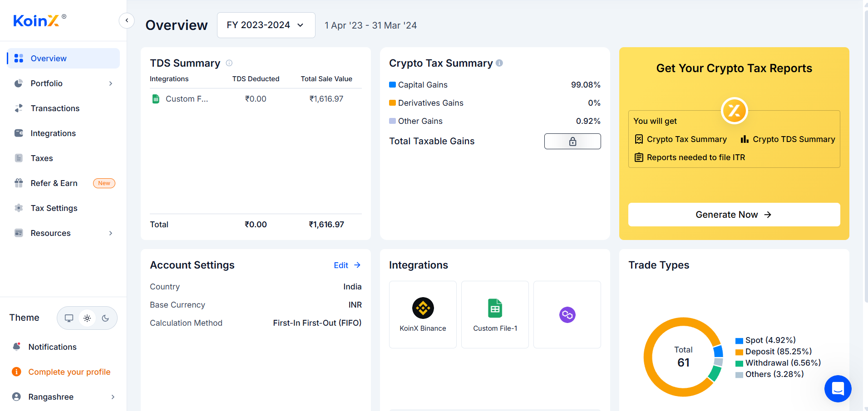868x411 pixels.
Task: Open the KoinX Binance integration card
Action: click(x=423, y=314)
